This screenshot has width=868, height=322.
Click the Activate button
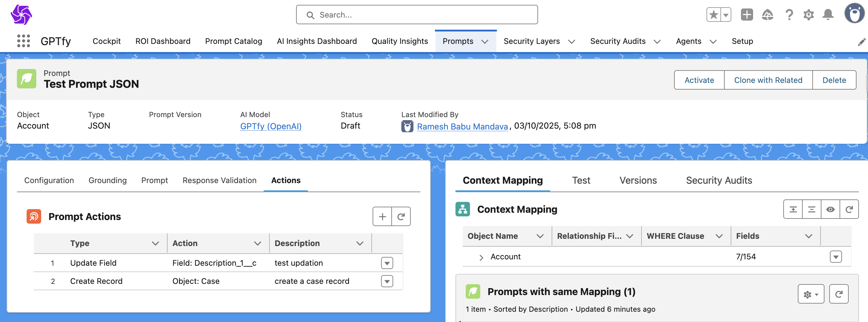pyautogui.click(x=699, y=80)
